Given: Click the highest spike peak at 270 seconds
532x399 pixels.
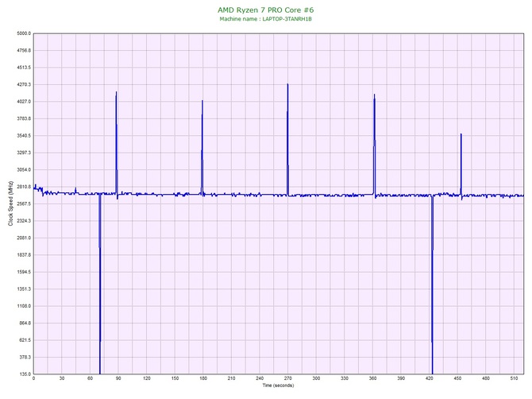Looking at the screenshot, I should [287, 84].
